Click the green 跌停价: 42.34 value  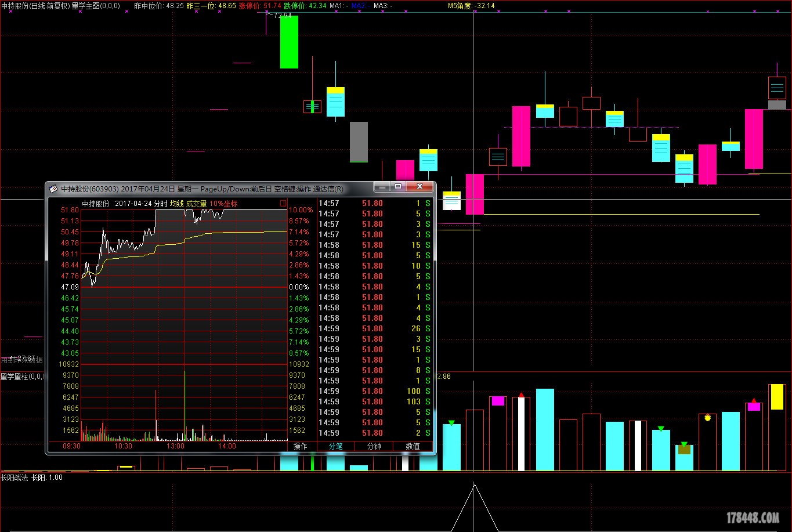[x=305, y=6]
